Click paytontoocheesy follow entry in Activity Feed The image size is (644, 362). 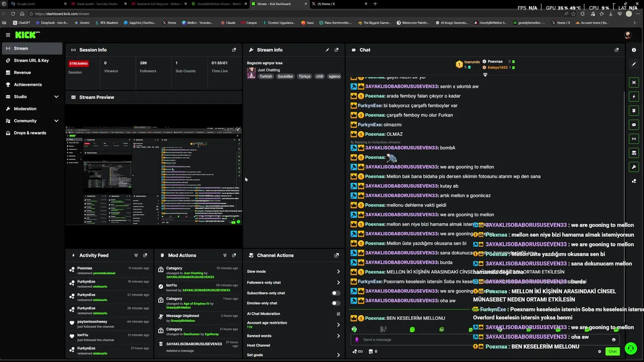tap(109, 324)
